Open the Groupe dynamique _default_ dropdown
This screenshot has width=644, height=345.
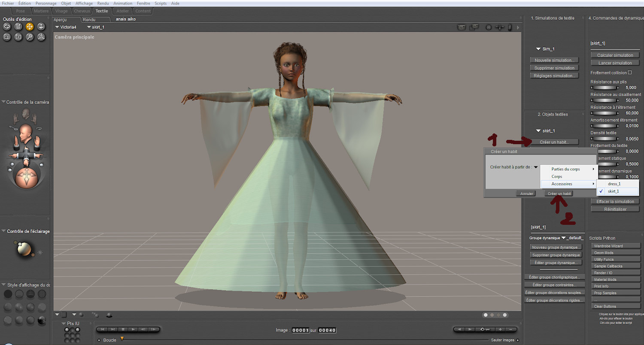coord(572,238)
